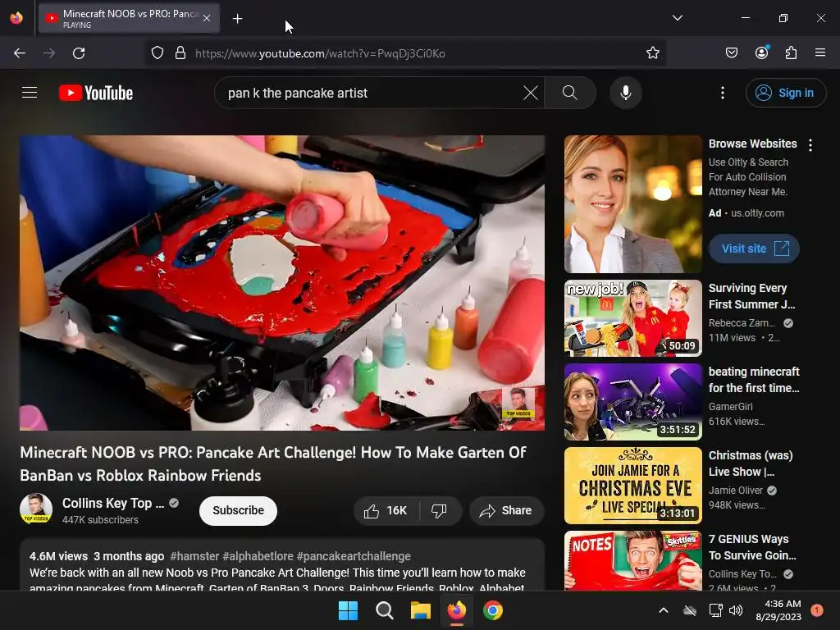Screen dimensions: 840x630
Task: Open 7 GENIUS Ways video thumbnail
Action: coord(632,561)
